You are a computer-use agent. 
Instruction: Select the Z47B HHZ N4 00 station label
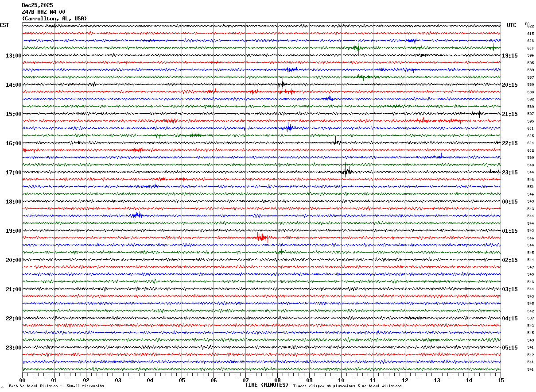[43, 12]
